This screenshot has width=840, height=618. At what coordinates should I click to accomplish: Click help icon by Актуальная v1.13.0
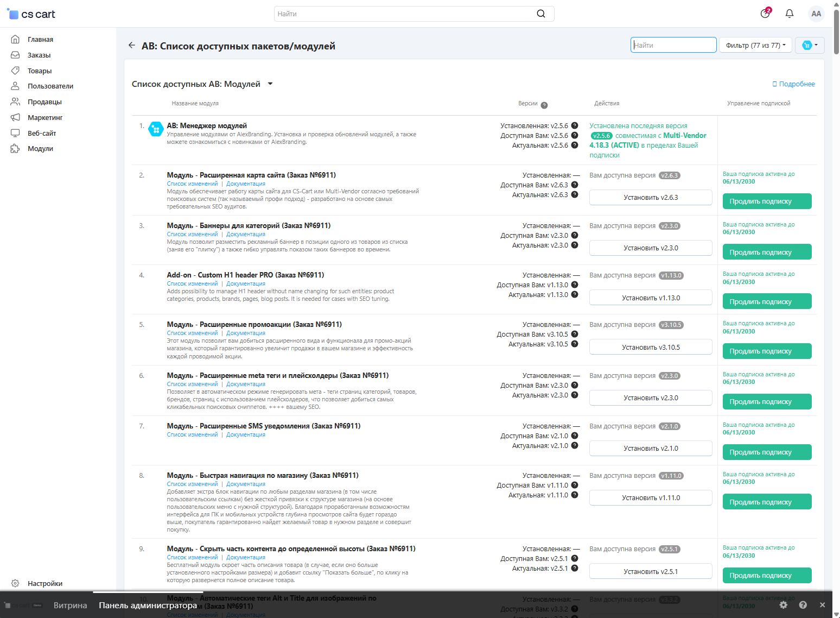[575, 294]
